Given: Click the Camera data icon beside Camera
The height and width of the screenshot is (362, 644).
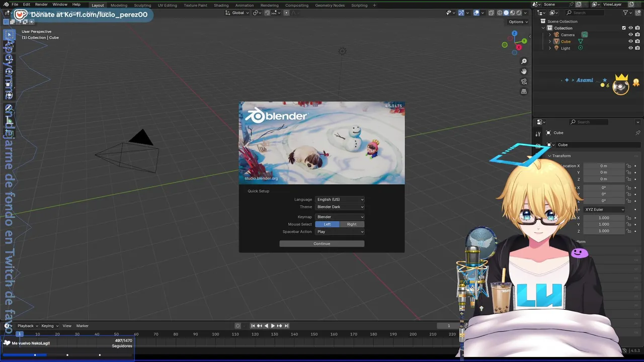Looking at the screenshot, I should click(x=585, y=35).
